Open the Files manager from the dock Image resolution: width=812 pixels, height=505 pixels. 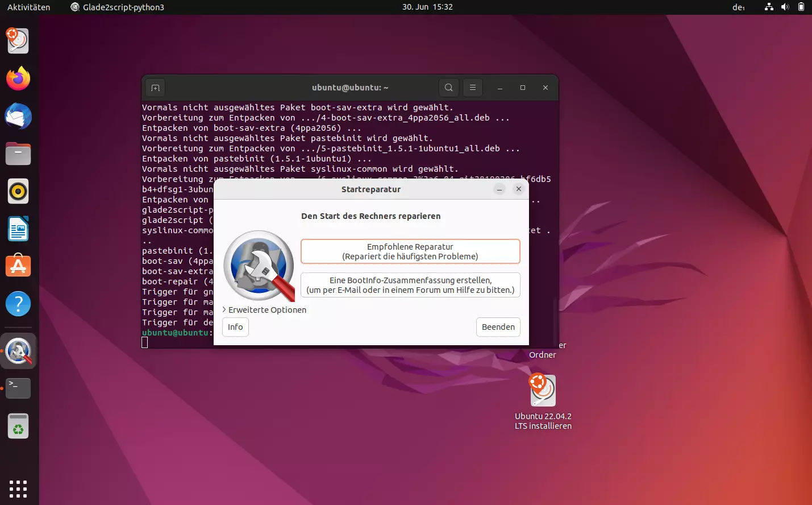pos(18,154)
